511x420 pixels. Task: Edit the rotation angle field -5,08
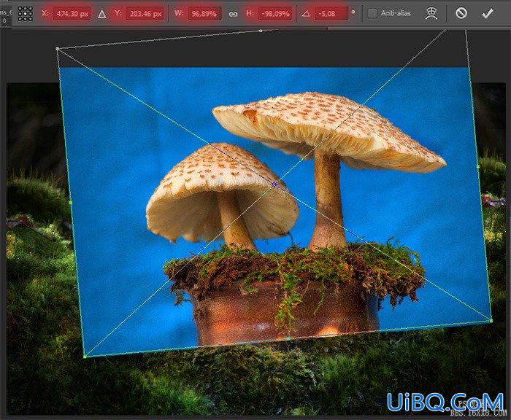tap(331, 14)
